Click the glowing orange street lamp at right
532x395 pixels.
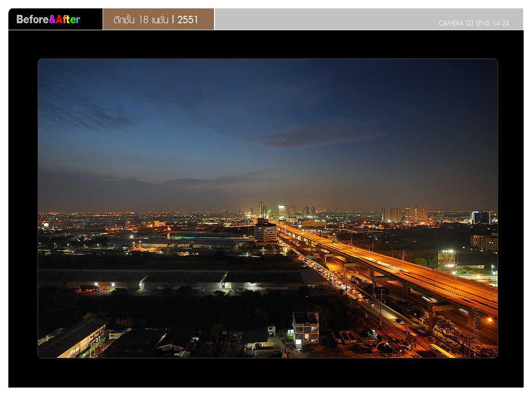(x=489, y=319)
